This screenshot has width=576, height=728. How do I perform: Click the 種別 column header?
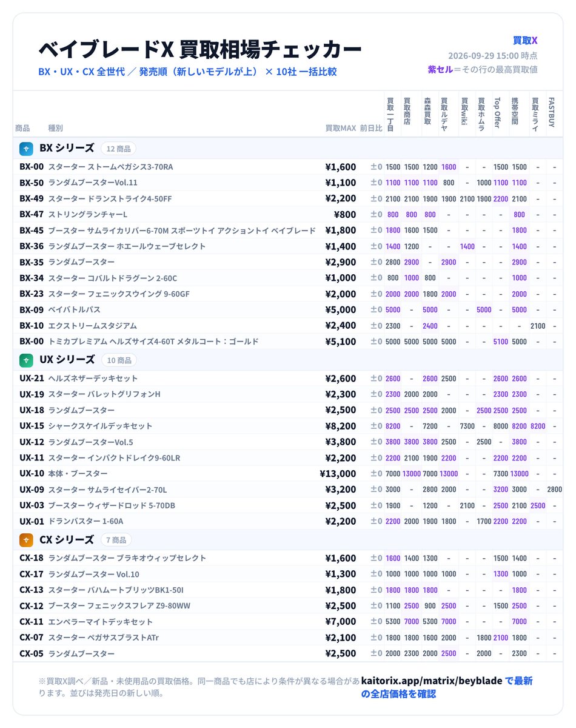pos(55,128)
